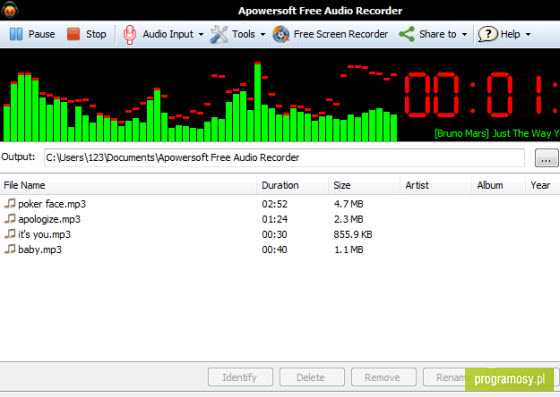The height and width of the screenshot is (397, 560).
Task: Select the baby.mp3 file name
Action: [40, 250]
